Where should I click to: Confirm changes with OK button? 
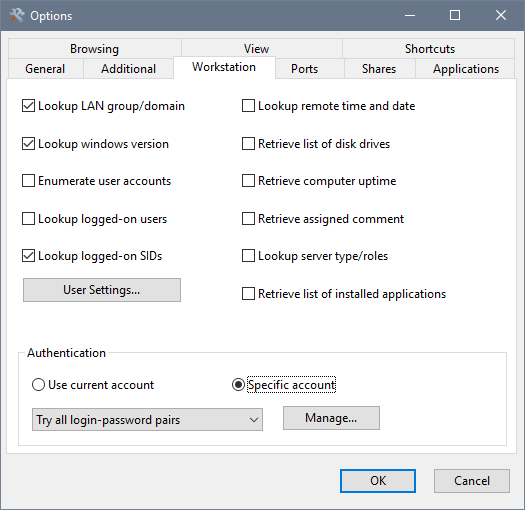click(x=378, y=481)
